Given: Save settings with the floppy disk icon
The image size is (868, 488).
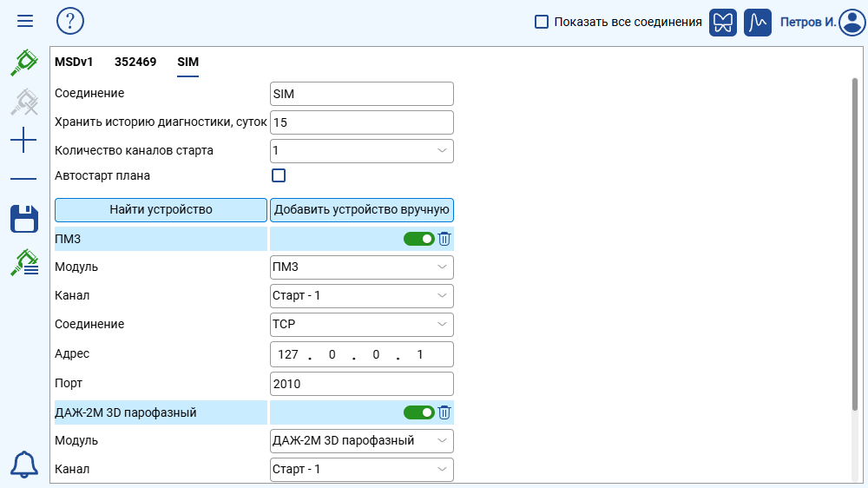Looking at the screenshot, I should click(x=23, y=219).
